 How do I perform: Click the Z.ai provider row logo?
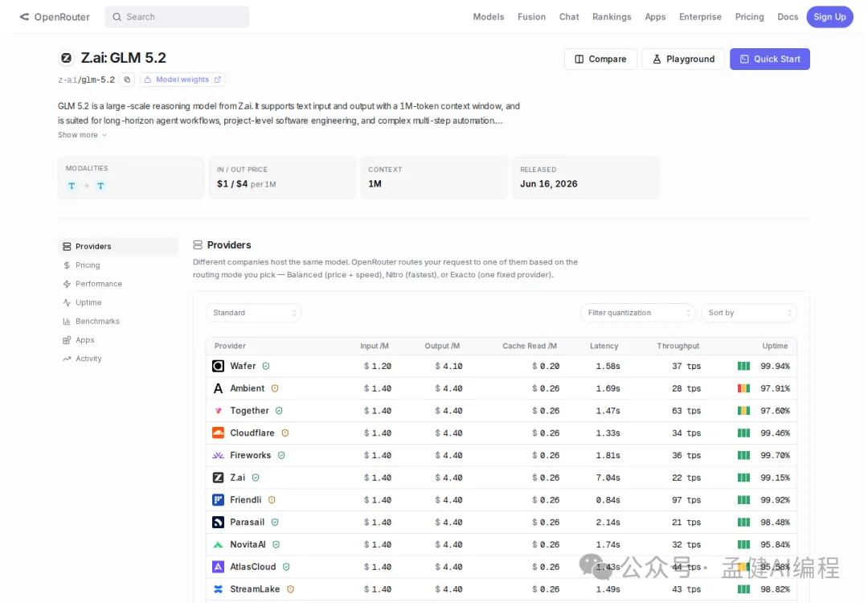(218, 478)
